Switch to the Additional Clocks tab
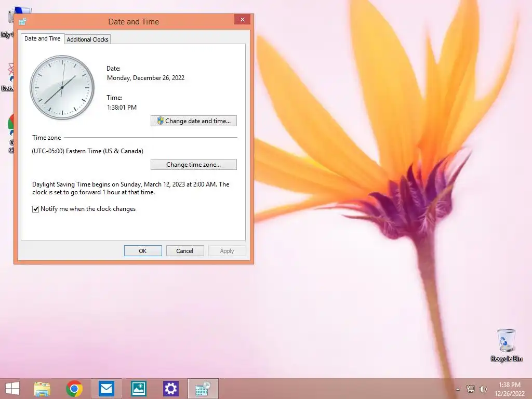The height and width of the screenshot is (399, 532). coord(87,39)
